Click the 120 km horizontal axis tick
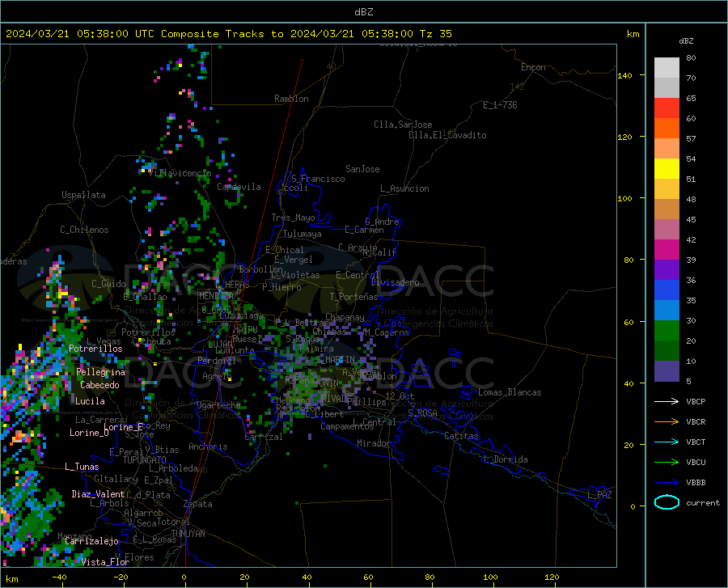This screenshot has width=728, height=588. click(x=552, y=577)
